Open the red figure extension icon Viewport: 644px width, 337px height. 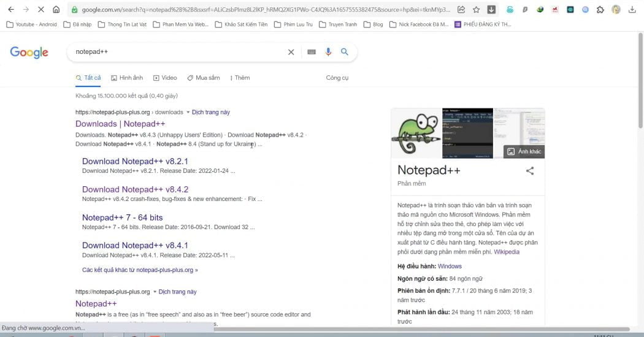coord(555,9)
